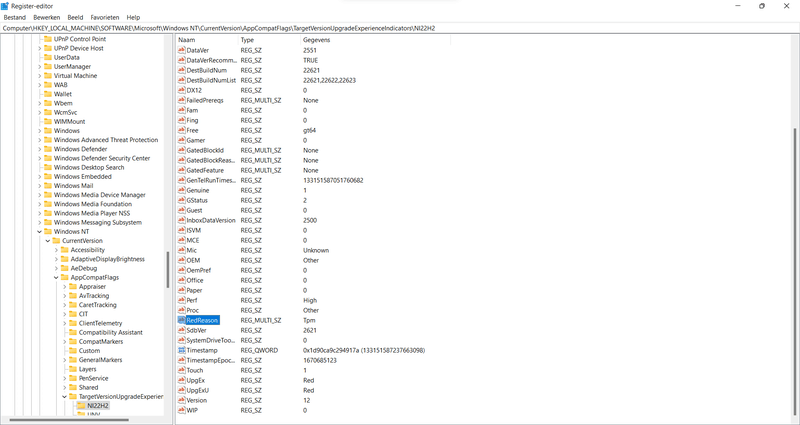Viewport: 800px width, 425px height.
Task: Open the Bestand menu
Action: [14, 17]
